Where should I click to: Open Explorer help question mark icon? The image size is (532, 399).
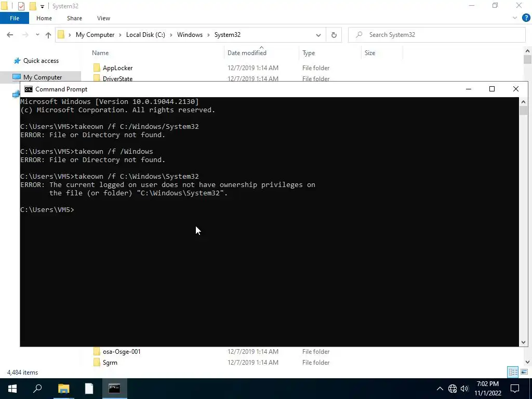(526, 18)
